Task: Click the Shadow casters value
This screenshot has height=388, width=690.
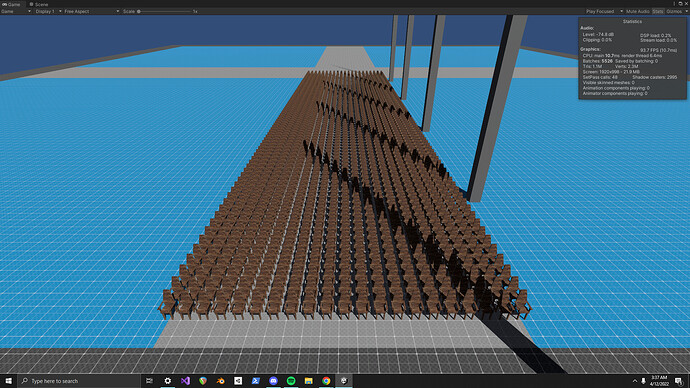Action: point(655,77)
